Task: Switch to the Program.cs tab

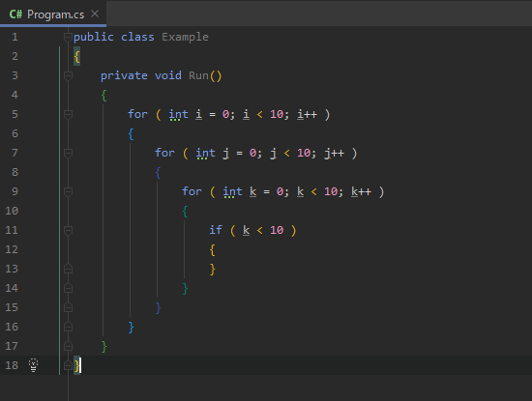Action: [53, 14]
